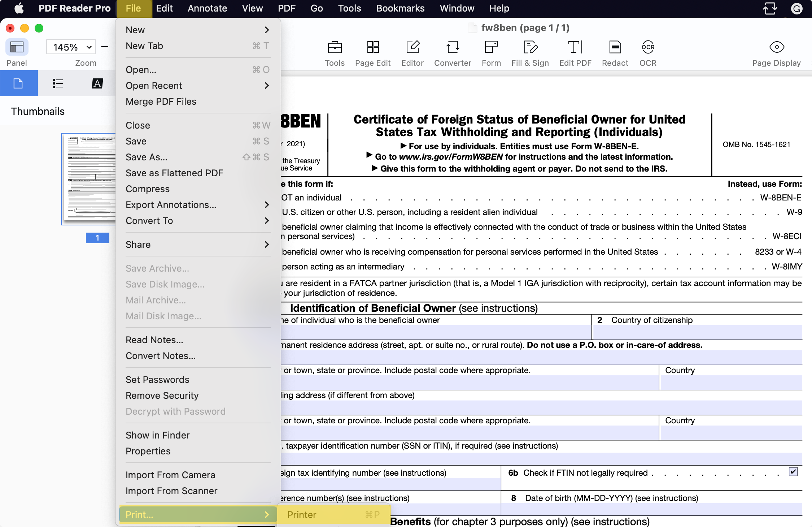Select the Redact tool
Viewport: 812px width, 527px height.
(615, 53)
